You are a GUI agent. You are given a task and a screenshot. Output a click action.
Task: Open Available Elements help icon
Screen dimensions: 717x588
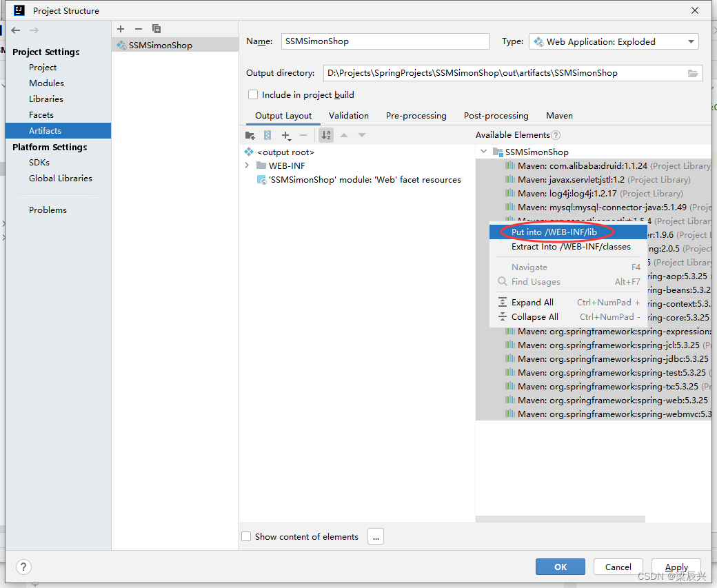click(556, 135)
